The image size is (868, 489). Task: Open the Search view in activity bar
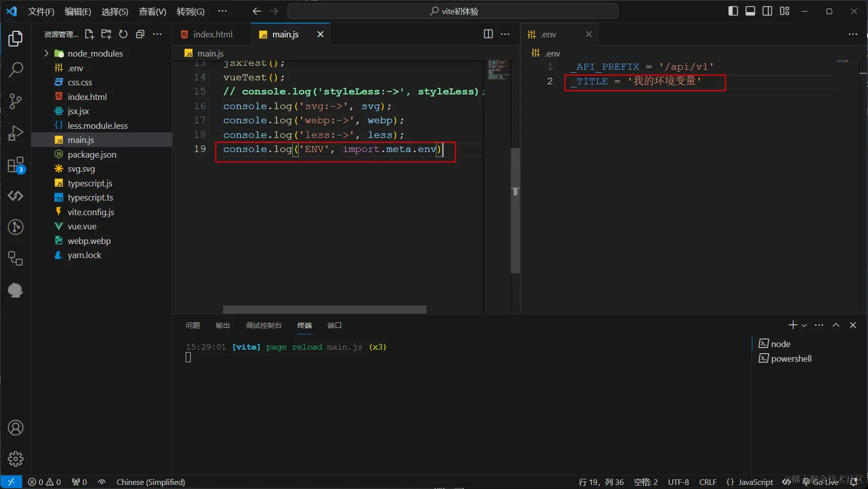point(16,70)
